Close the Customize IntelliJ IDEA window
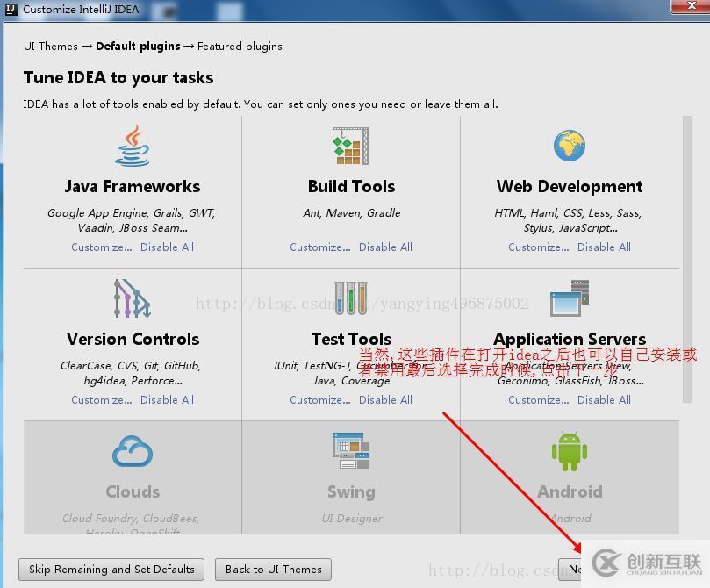The height and width of the screenshot is (588, 710). 692,6
